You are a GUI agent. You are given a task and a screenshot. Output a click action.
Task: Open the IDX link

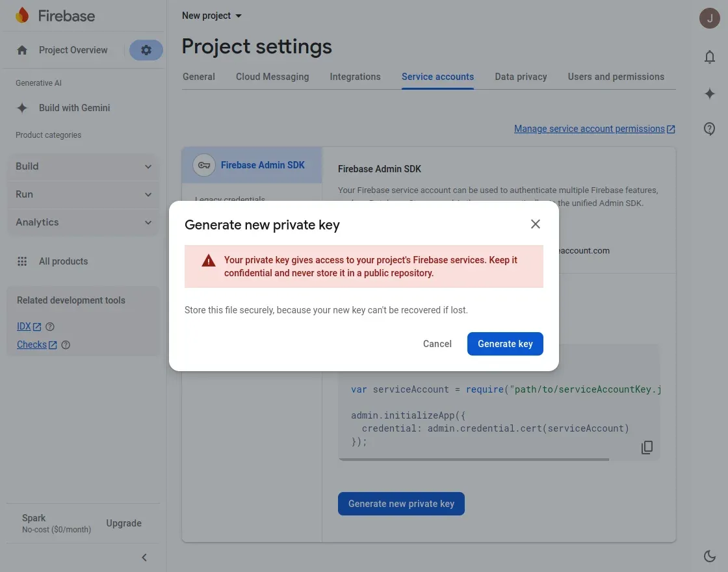(x=23, y=326)
